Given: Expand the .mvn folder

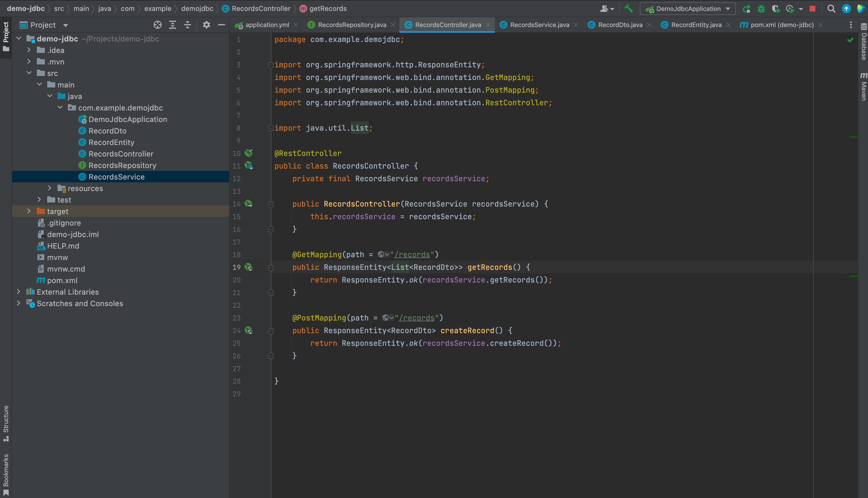Looking at the screenshot, I should (29, 62).
